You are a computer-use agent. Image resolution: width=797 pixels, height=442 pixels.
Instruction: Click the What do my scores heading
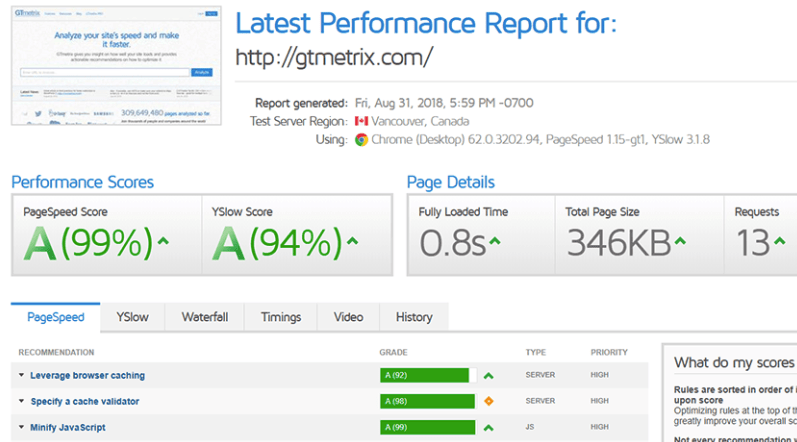click(x=735, y=363)
